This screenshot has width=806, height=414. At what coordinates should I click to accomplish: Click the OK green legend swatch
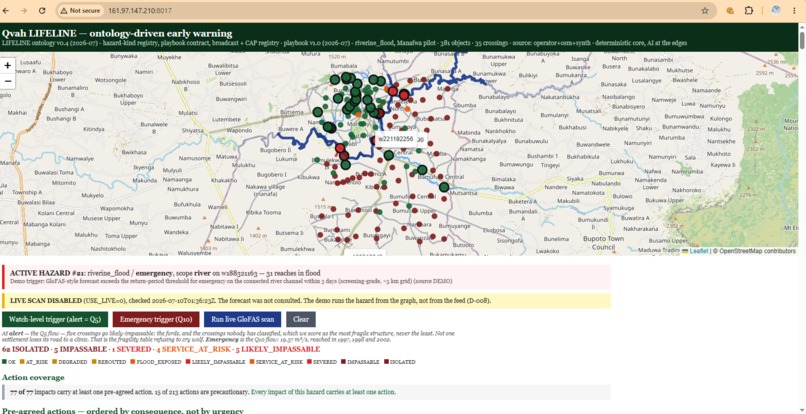pyautogui.click(x=4, y=362)
